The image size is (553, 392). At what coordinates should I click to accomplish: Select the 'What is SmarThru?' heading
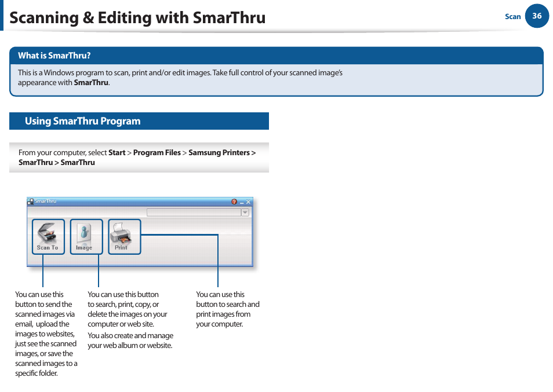[x=54, y=56]
